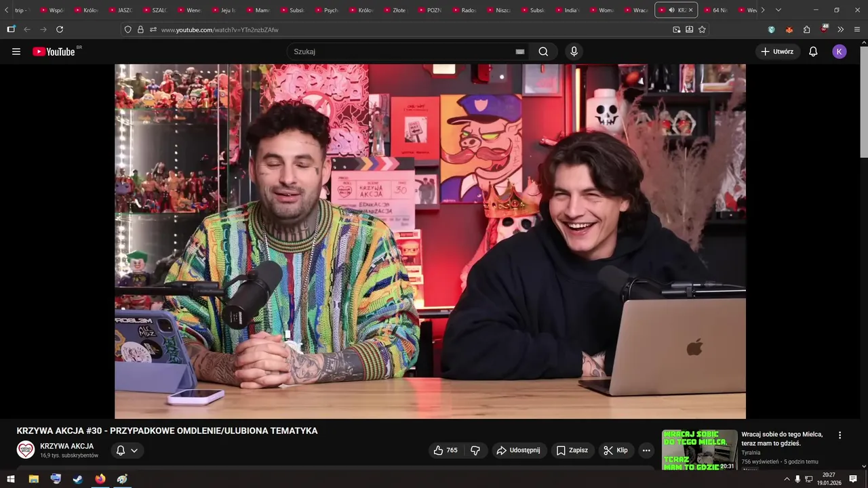This screenshot has width=868, height=488.
Task: Close the active KRZ tab
Action: 690,10
